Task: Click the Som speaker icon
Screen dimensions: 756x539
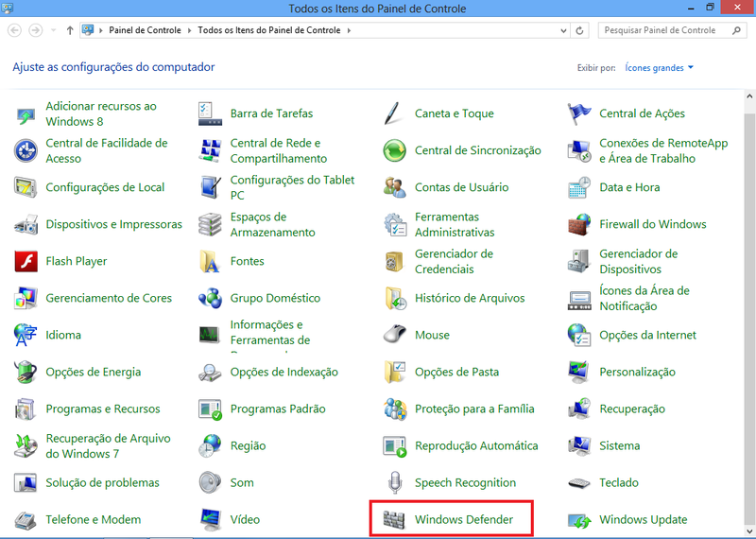Action: 210,483
